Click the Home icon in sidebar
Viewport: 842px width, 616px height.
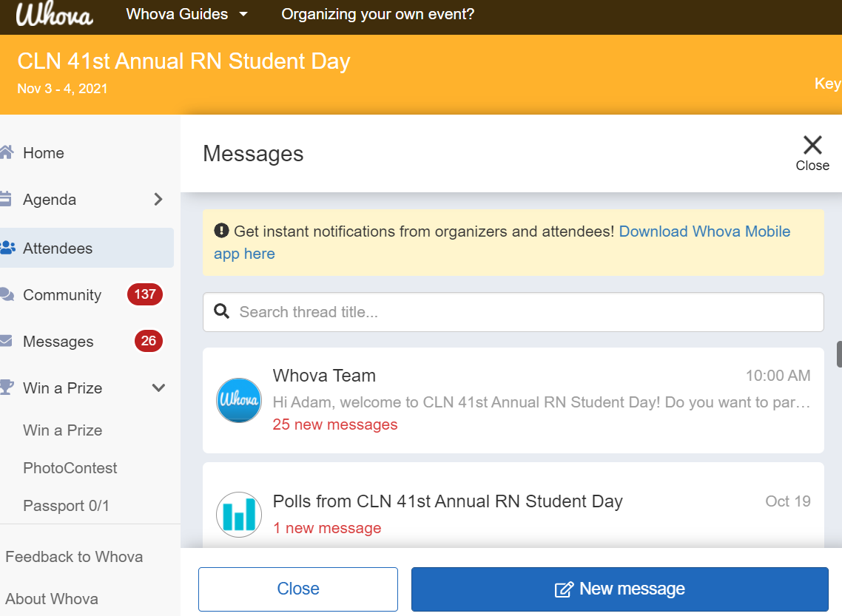pos(7,152)
